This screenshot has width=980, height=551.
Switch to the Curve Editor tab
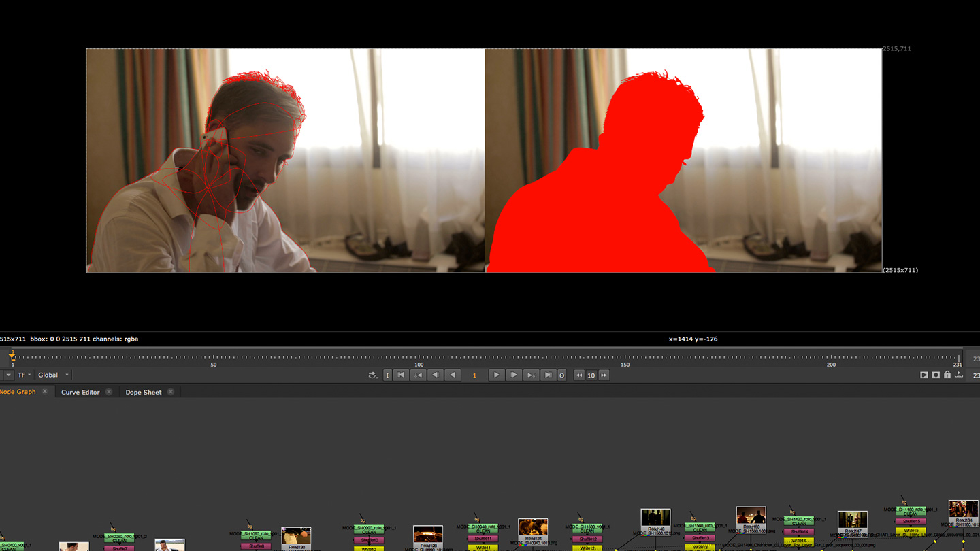pyautogui.click(x=80, y=392)
